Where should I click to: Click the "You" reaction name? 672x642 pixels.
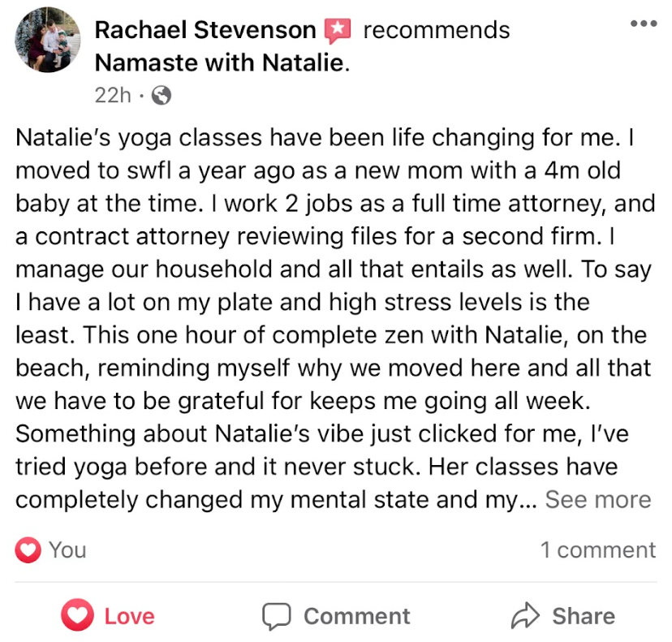tap(67, 550)
